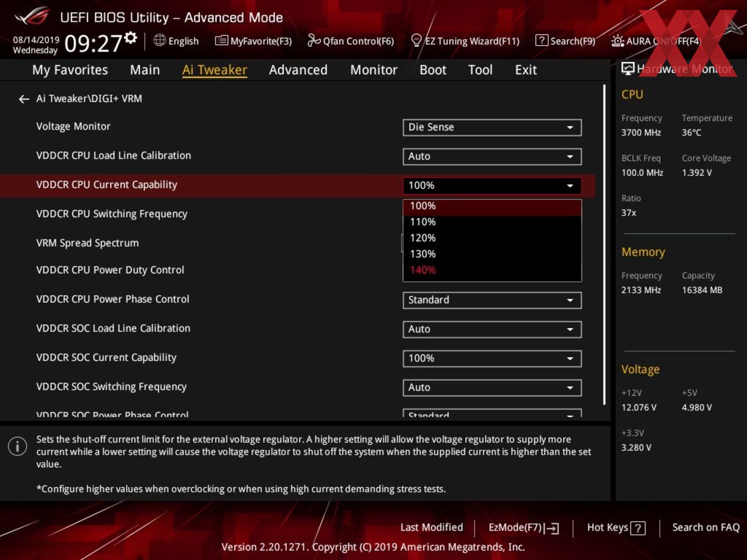Click Last Modified button
The image size is (747, 560).
[x=432, y=528]
